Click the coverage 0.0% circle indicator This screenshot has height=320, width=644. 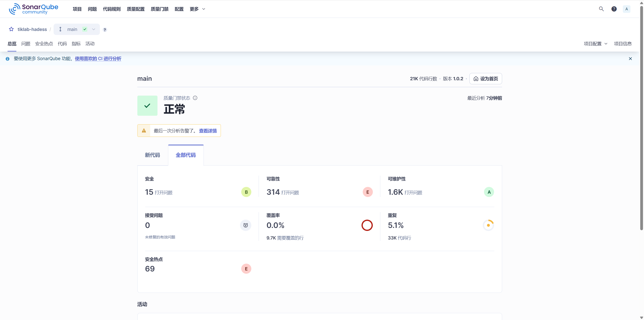point(367,225)
